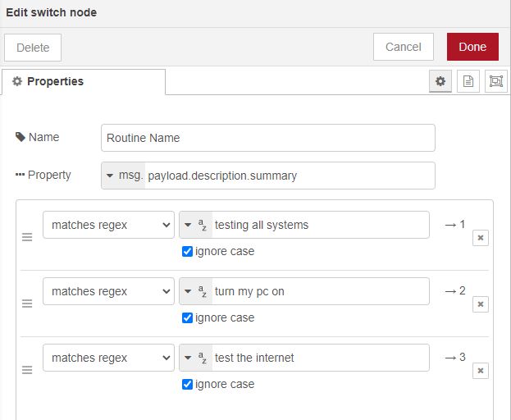
Task: Remove the 'test the internet' rule
Action: pos(481,371)
